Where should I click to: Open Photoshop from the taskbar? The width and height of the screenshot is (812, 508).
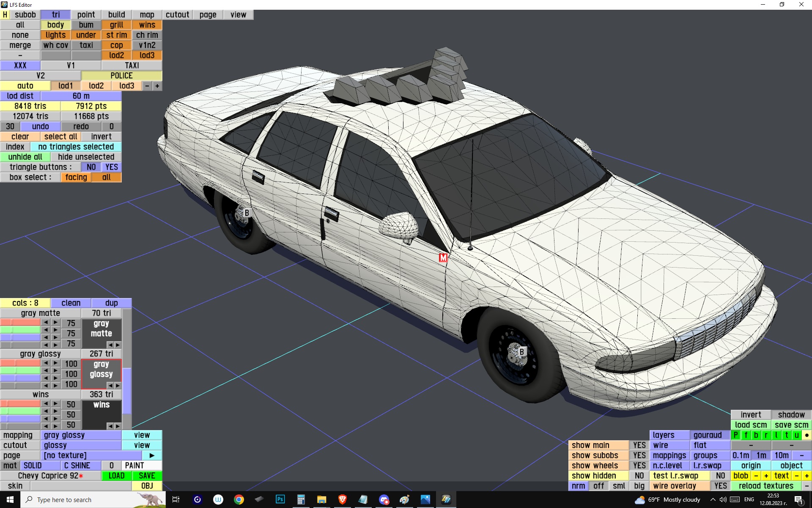tap(280, 500)
